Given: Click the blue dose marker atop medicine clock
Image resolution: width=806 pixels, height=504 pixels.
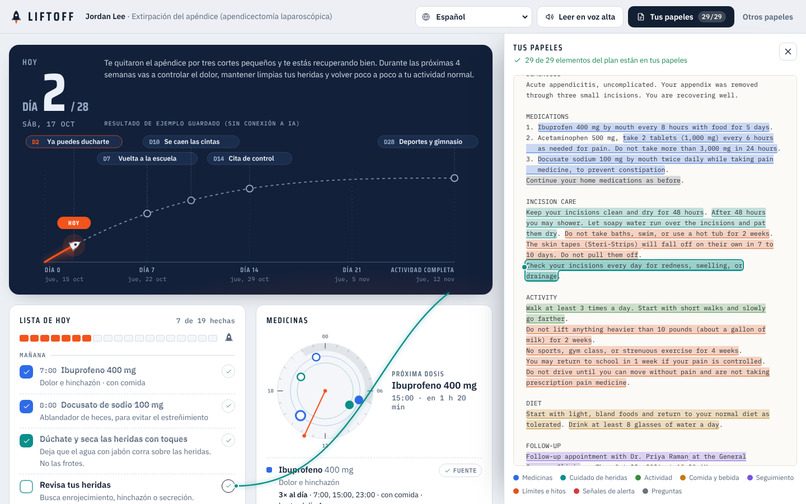Looking at the screenshot, I should point(316,357).
